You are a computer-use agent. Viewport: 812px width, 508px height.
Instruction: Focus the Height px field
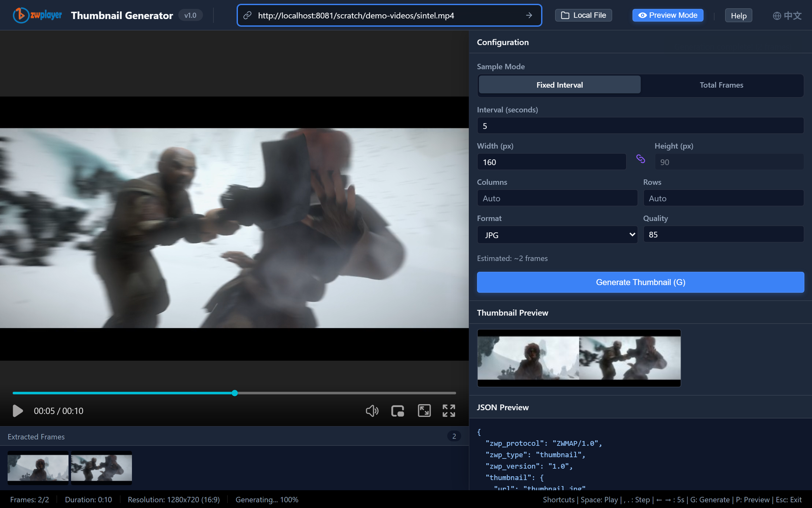[729, 162]
